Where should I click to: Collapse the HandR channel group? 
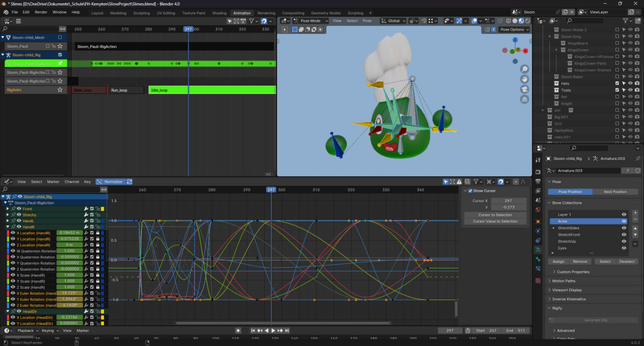click(x=8, y=227)
